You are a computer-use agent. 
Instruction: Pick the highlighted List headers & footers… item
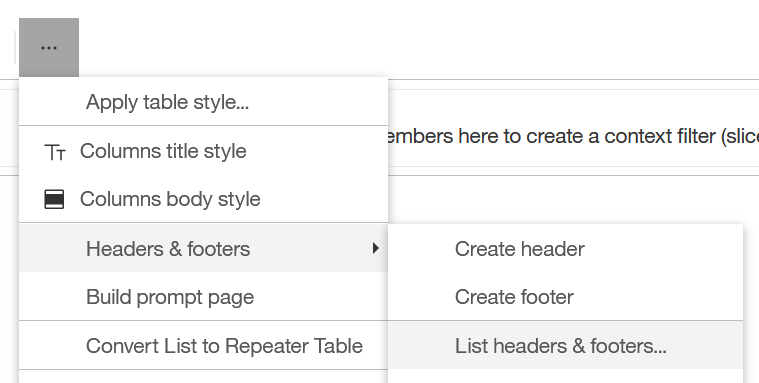click(565, 346)
